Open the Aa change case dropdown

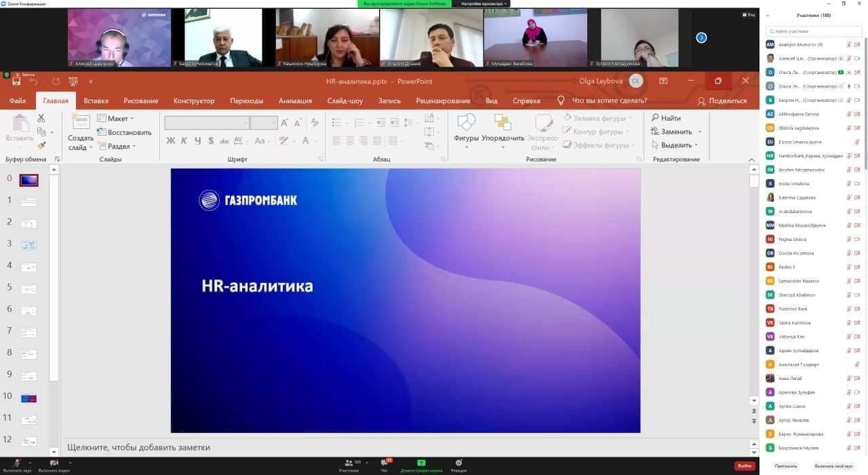coord(262,141)
